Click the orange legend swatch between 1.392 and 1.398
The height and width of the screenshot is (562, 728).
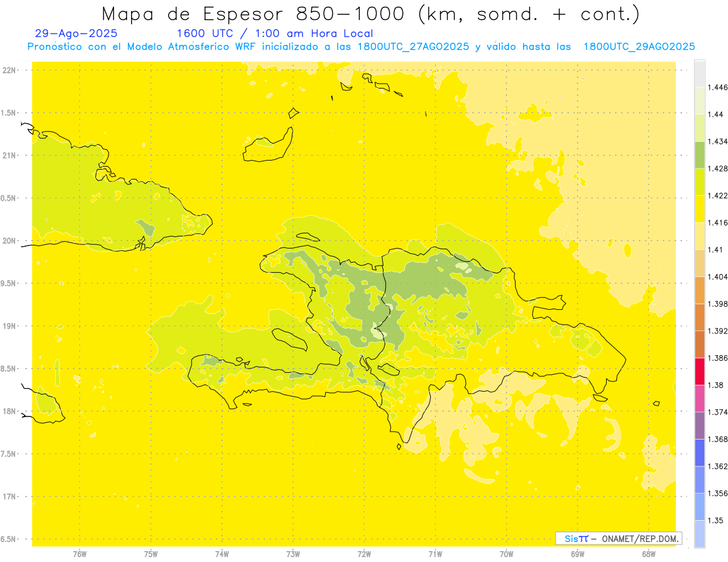pos(699,317)
